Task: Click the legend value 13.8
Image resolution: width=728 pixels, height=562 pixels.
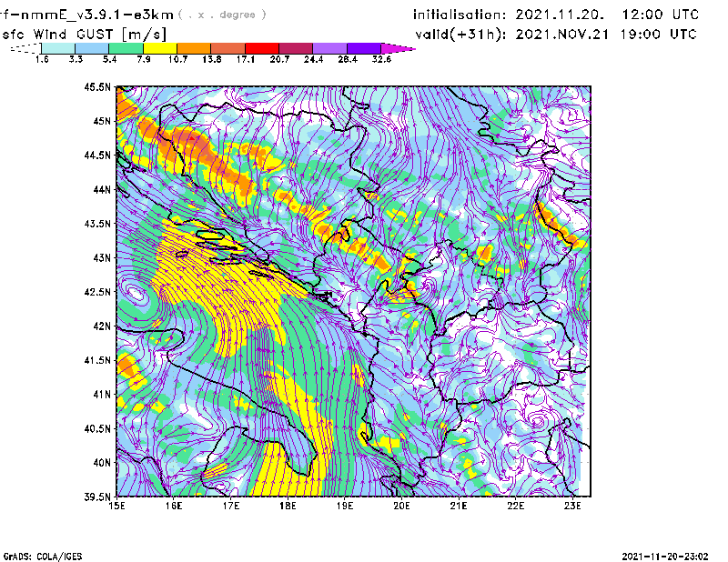Action: point(212,59)
